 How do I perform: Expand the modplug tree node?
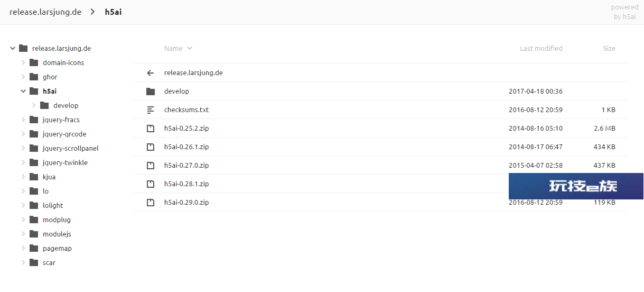[x=23, y=220]
